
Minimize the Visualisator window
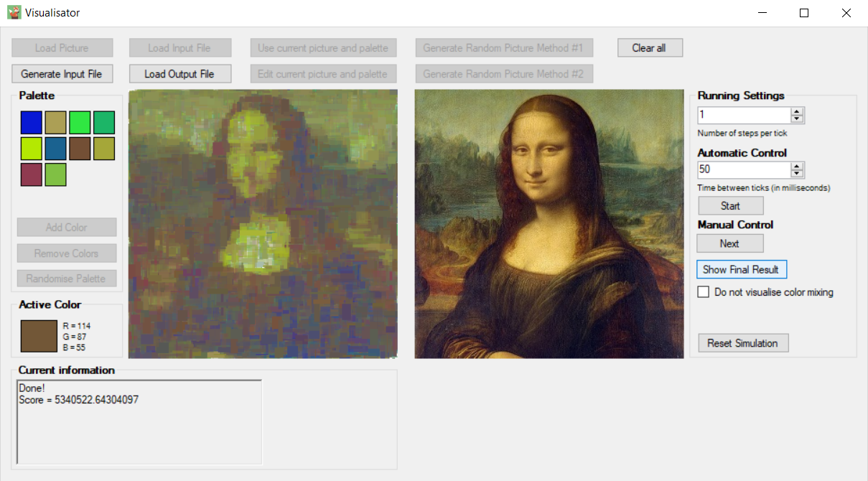[x=762, y=13]
